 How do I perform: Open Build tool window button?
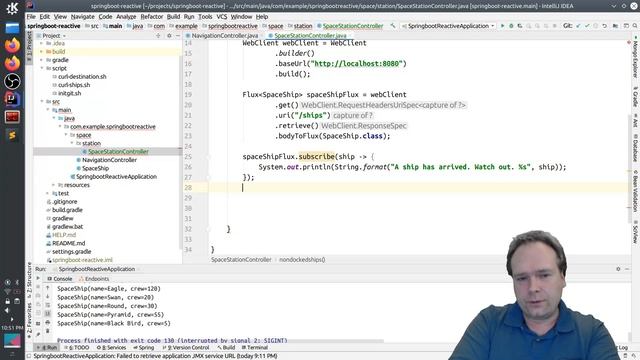pos(226,348)
